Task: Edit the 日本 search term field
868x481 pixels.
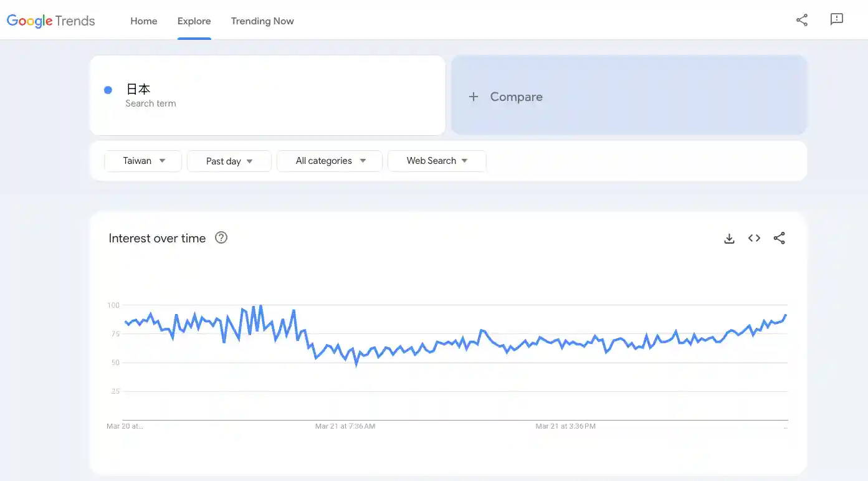Action: pos(268,95)
